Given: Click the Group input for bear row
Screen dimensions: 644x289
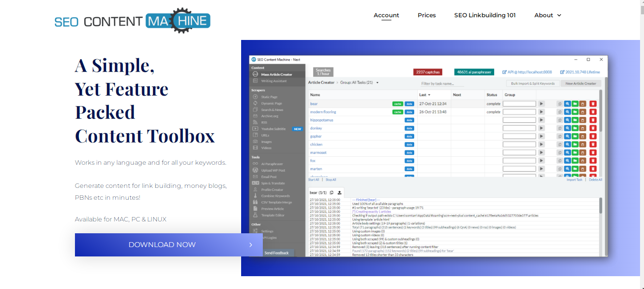Looking at the screenshot, I should [519, 104].
